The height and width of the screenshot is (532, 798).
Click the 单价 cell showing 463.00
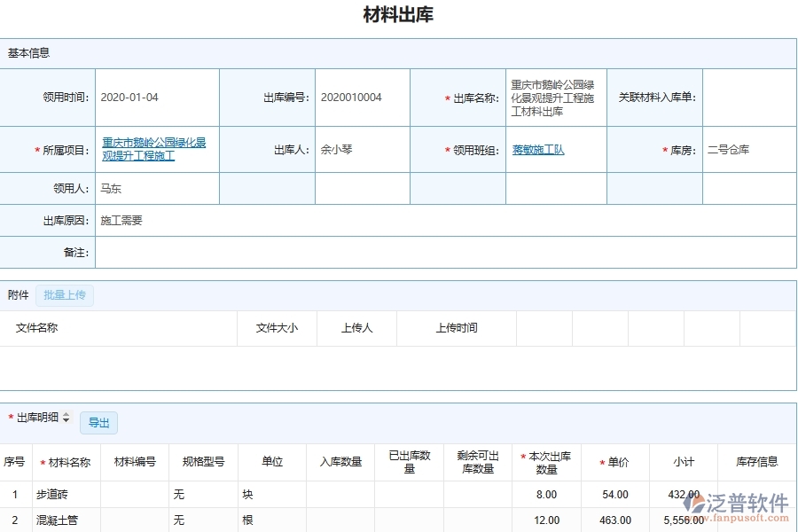[613, 520]
